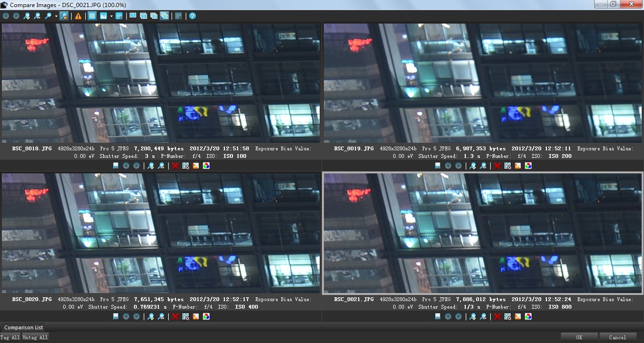Screen dimensions: 644x343
Task: Tag DSC_0021.JPG using its orange check icon
Action: [x=518, y=317]
